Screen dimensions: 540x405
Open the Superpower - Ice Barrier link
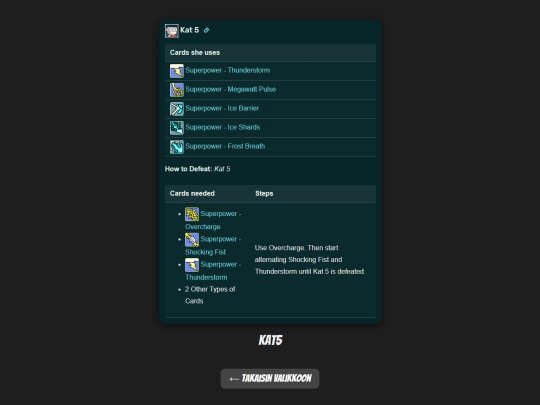pos(222,108)
